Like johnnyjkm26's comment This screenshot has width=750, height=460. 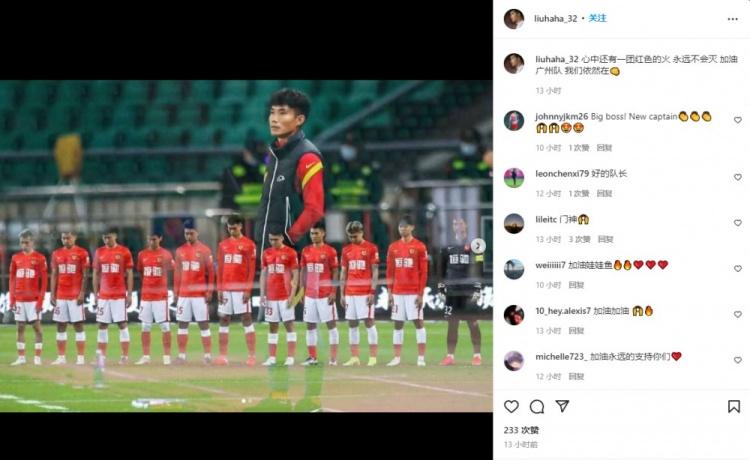[738, 120]
